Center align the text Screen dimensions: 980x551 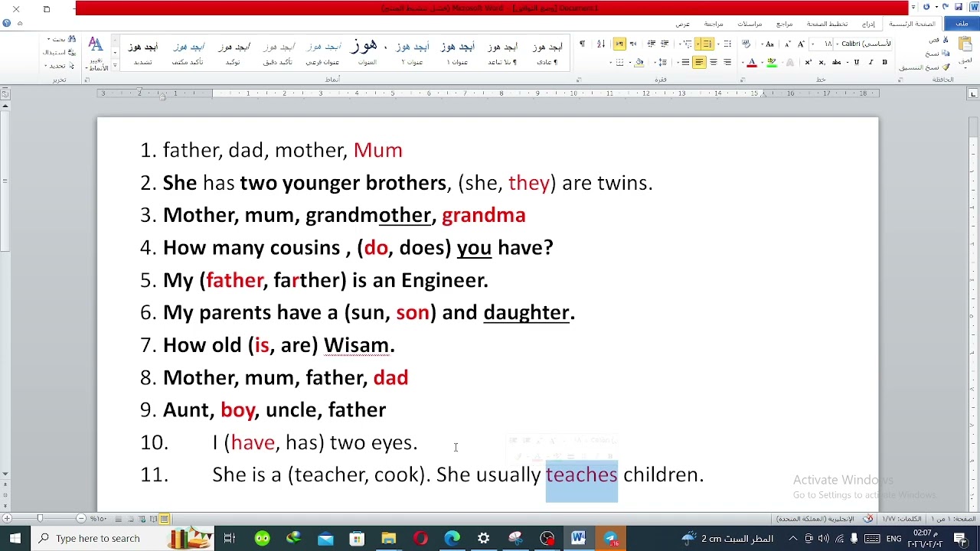point(714,62)
